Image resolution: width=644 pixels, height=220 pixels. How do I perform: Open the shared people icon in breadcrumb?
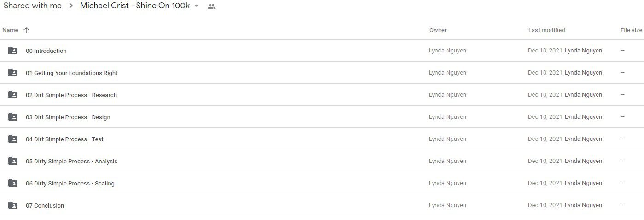point(212,6)
